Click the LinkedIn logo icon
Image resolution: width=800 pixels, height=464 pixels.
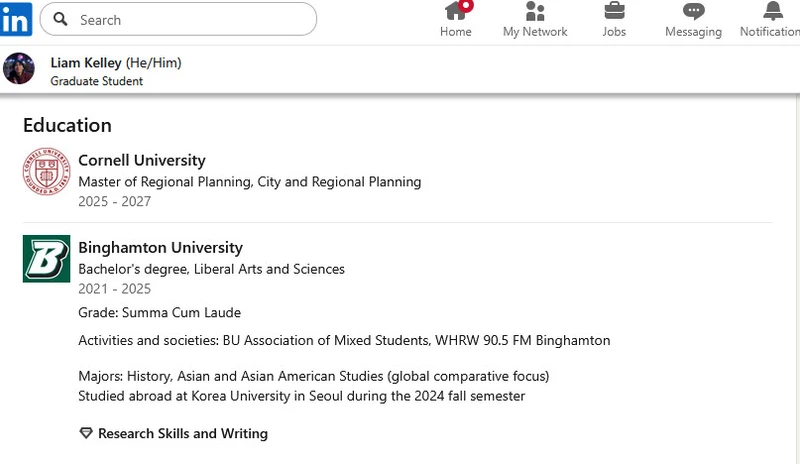coord(16,19)
